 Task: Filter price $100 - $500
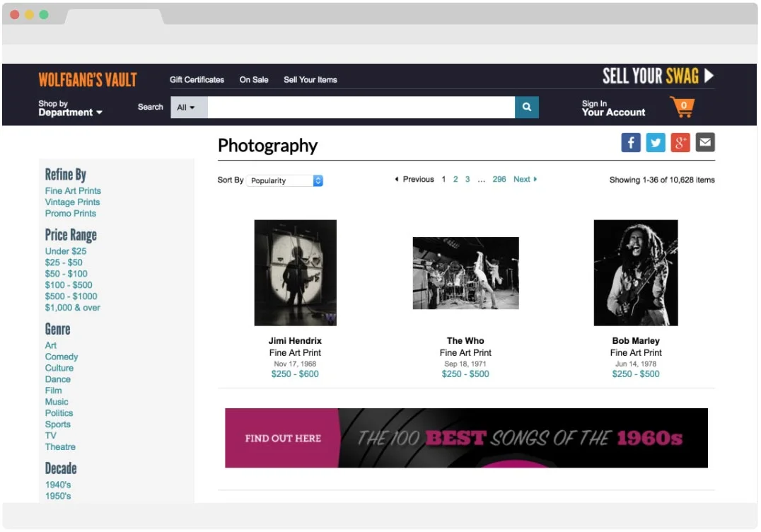coord(69,284)
